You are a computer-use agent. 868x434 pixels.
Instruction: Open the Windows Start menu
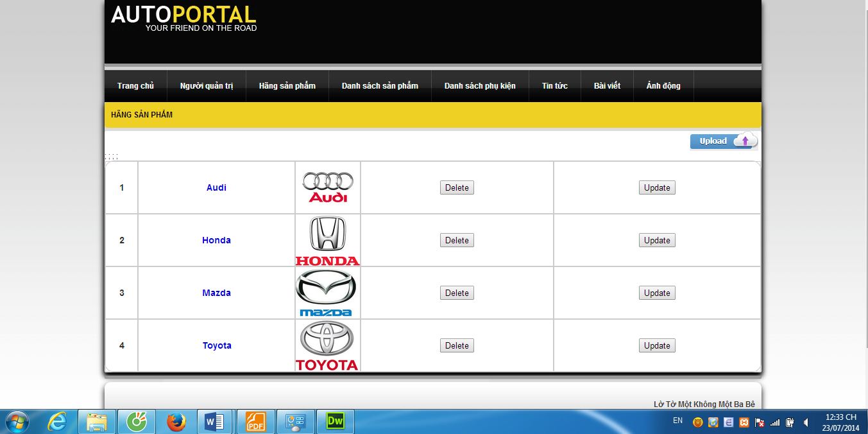[x=17, y=422]
